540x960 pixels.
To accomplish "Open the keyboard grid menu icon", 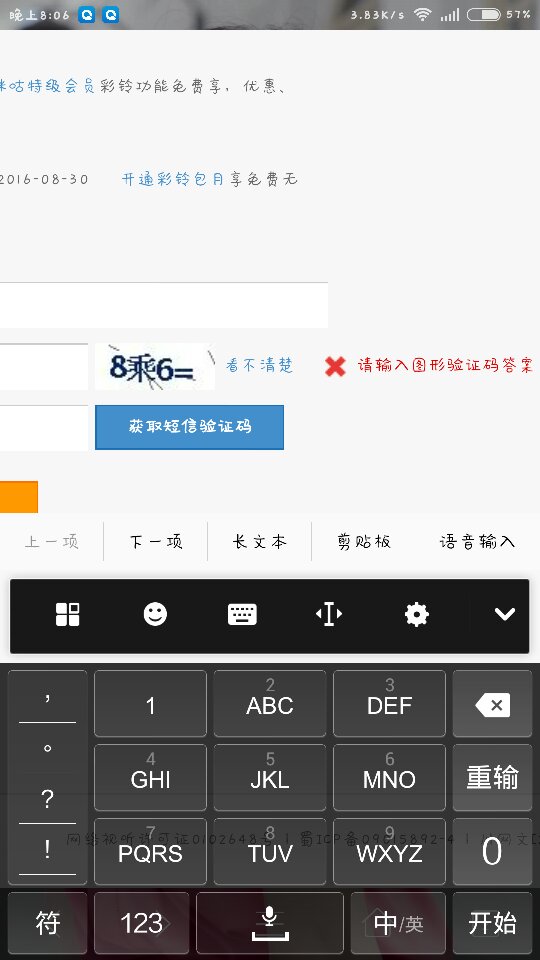I will 67,614.
